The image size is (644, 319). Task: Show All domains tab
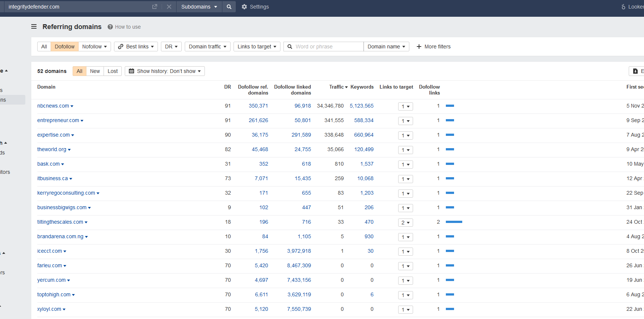pos(79,71)
